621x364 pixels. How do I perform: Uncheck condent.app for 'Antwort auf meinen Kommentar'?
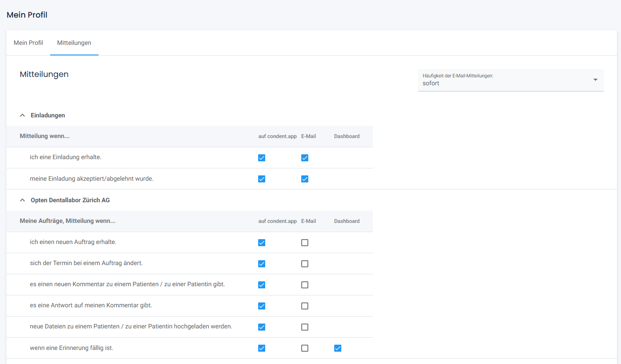[x=262, y=306]
